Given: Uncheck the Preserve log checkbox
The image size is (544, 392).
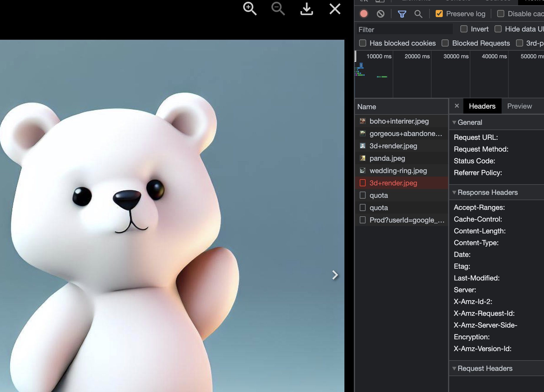Looking at the screenshot, I should pos(439,14).
